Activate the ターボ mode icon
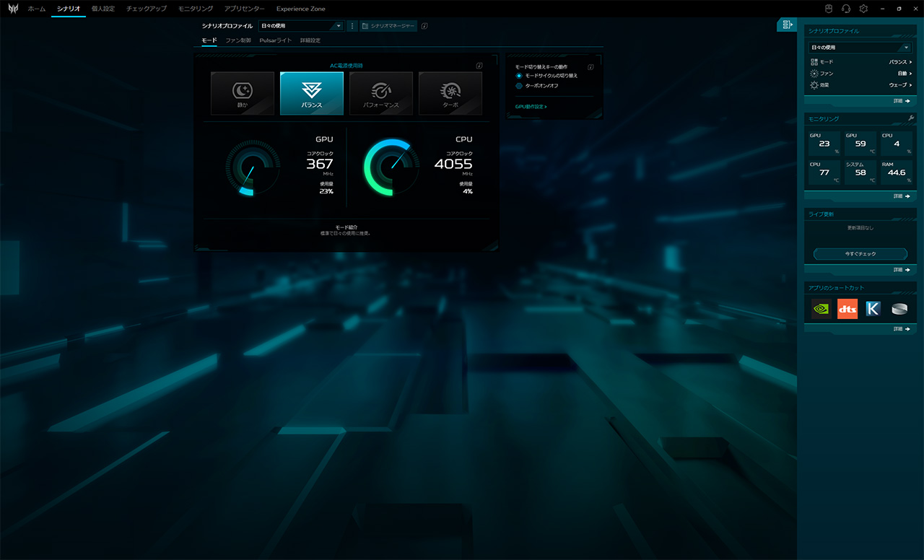924x560 pixels. 450,92
